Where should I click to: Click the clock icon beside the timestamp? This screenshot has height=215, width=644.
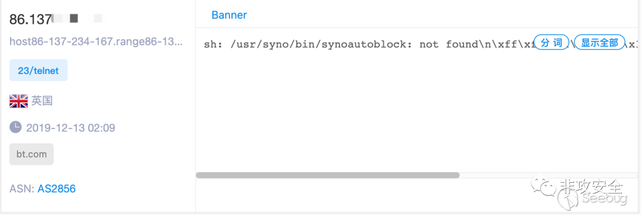(15, 127)
